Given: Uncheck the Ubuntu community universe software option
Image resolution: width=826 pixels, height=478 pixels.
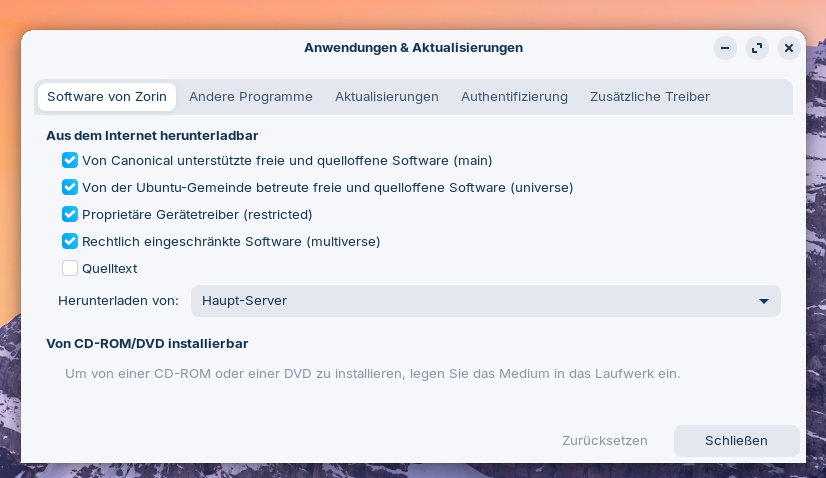Looking at the screenshot, I should (70, 187).
